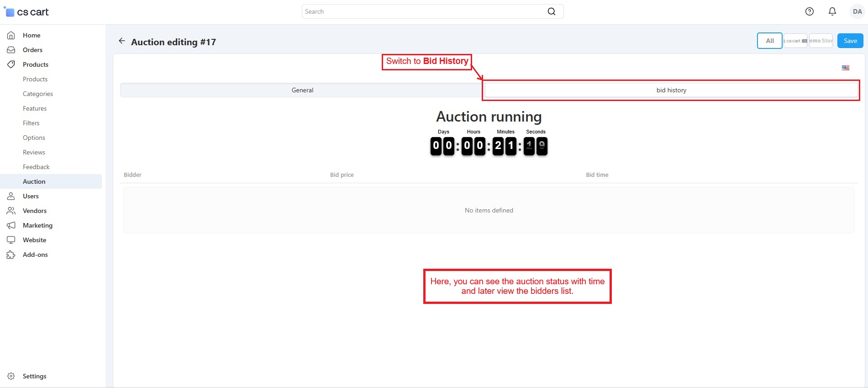Expand the Marketing sidebar section

[37, 225]
